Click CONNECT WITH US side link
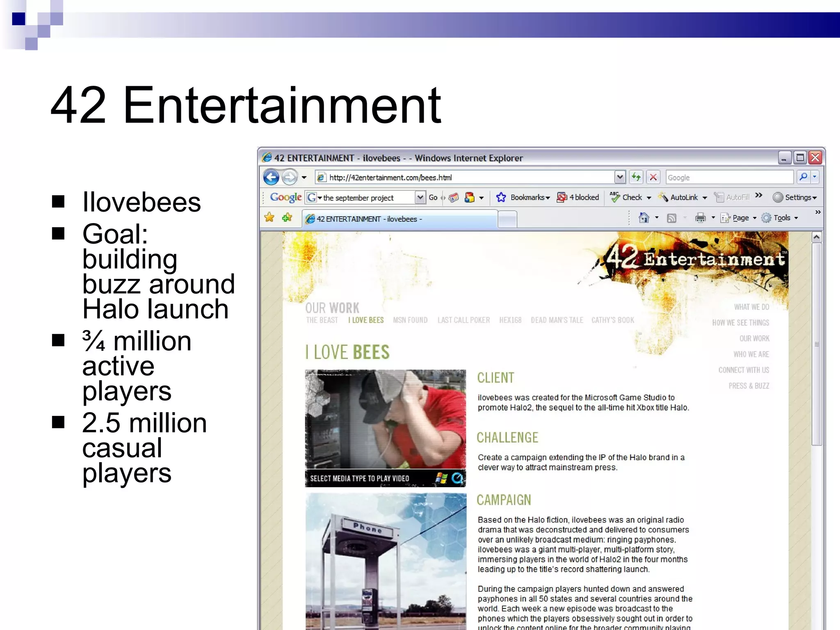The image size is (840, 630). [744, 370]
